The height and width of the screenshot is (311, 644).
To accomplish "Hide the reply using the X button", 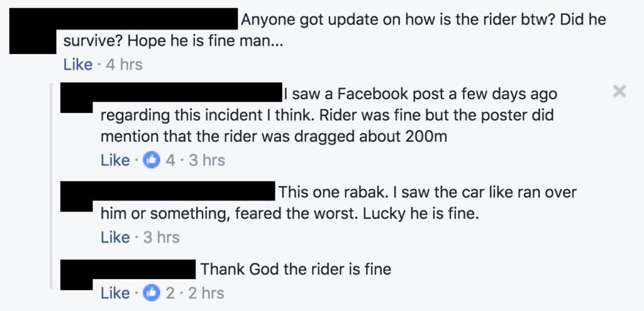I will point(619,92).
